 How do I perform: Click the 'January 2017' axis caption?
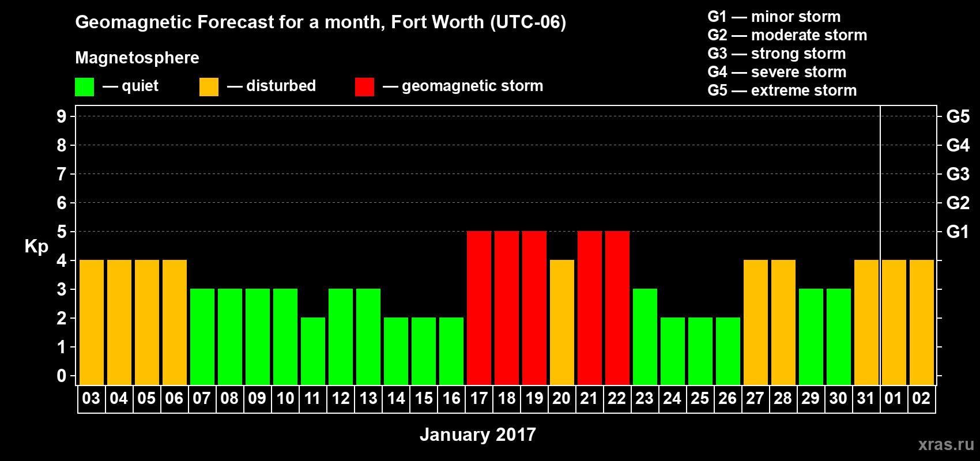478,434
